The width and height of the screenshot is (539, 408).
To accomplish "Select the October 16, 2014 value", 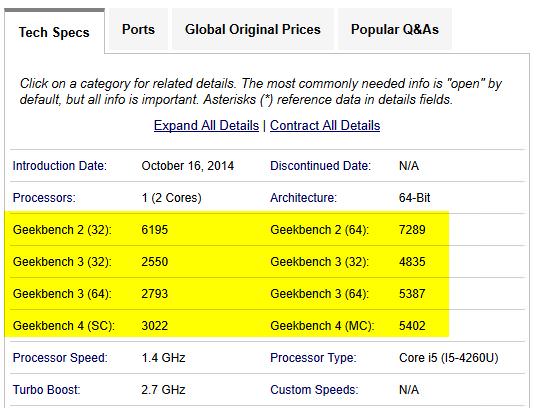I will pos(188,166).
